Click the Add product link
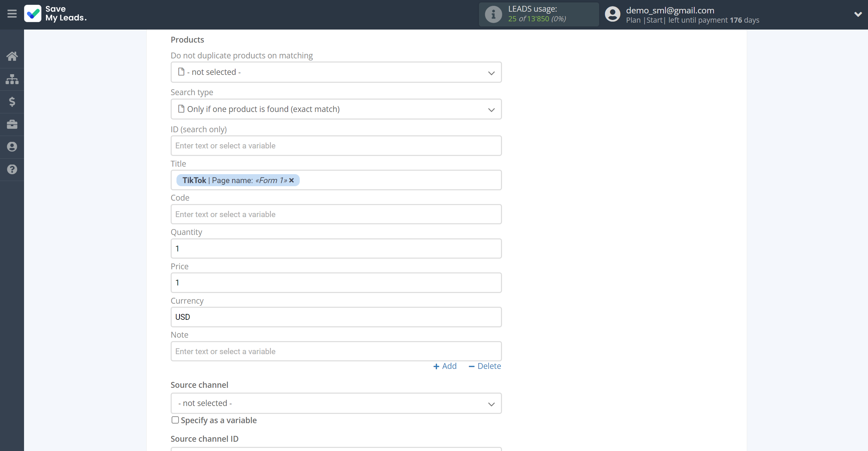Screen dimensions: 868x451 (x=445, y=366)
